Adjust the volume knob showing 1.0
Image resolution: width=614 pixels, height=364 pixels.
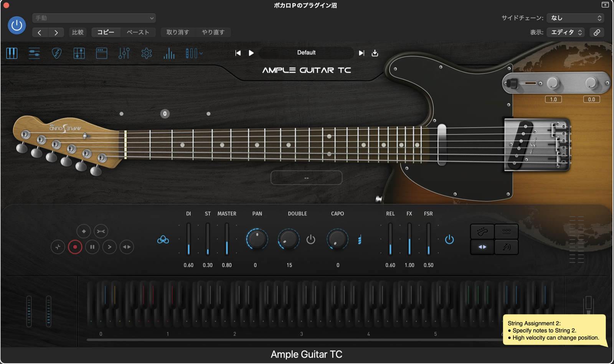[553, 83]
